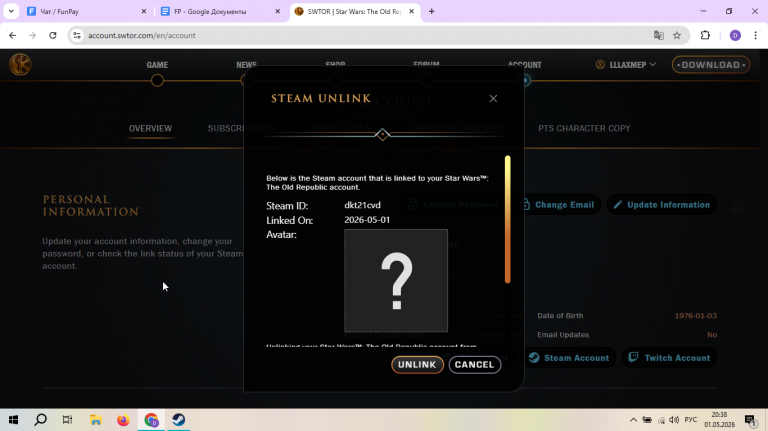The image size is (768, 431).
Task: Click the Date of Birth value 1976-01-03
Action: pyautogui.click(x=696, y=316)
